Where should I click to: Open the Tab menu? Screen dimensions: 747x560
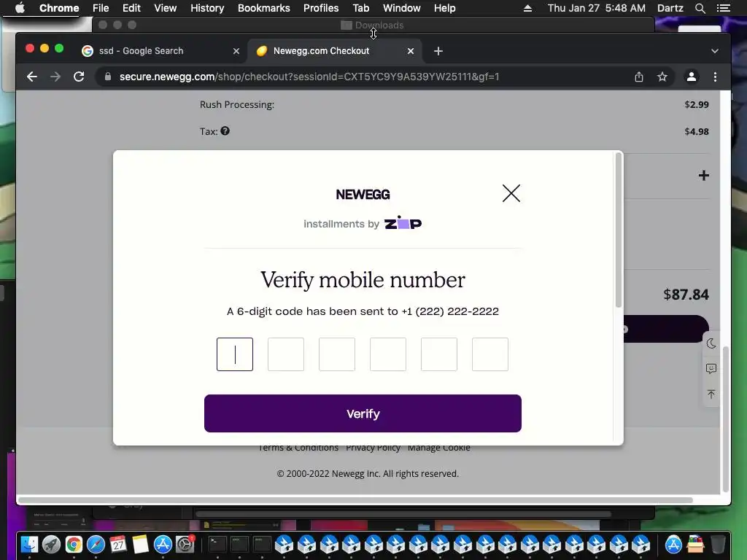(x=360, y=8)
